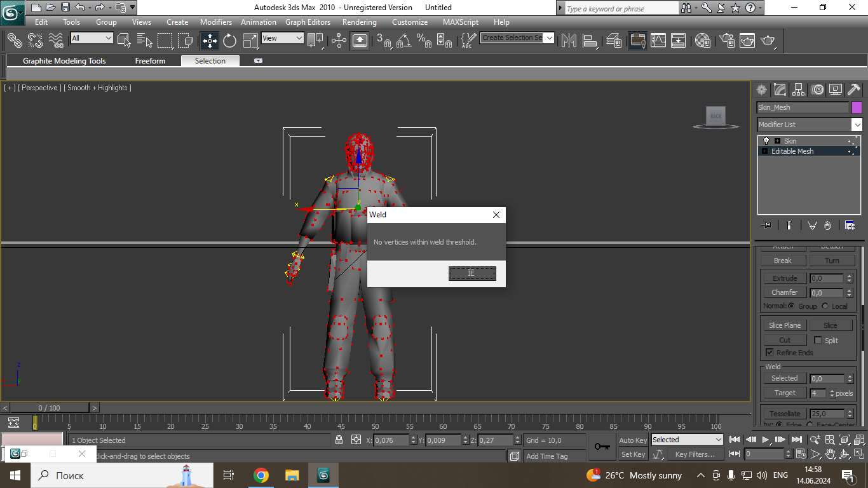This screenshot has height=488, width=868.
Task: Open the Modifiers menu
Action: pos(215,22)
